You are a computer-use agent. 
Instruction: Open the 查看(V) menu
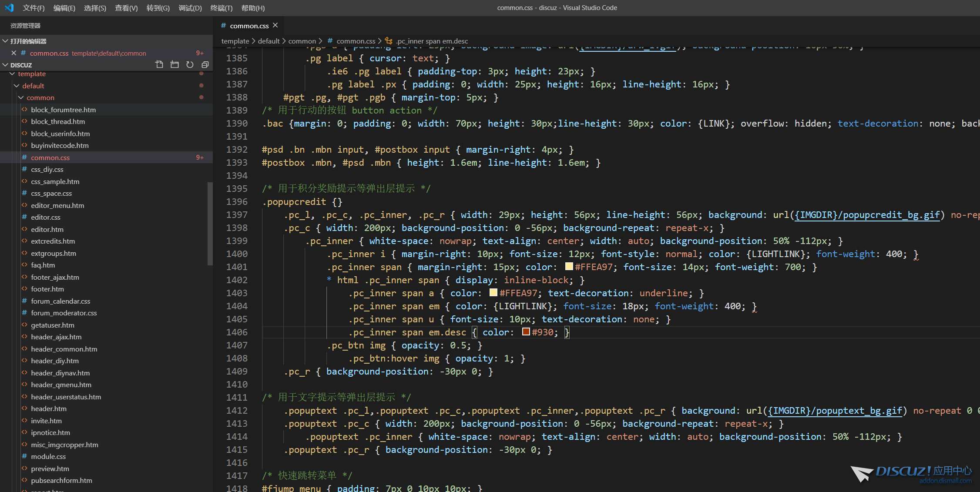click(126, 8)
